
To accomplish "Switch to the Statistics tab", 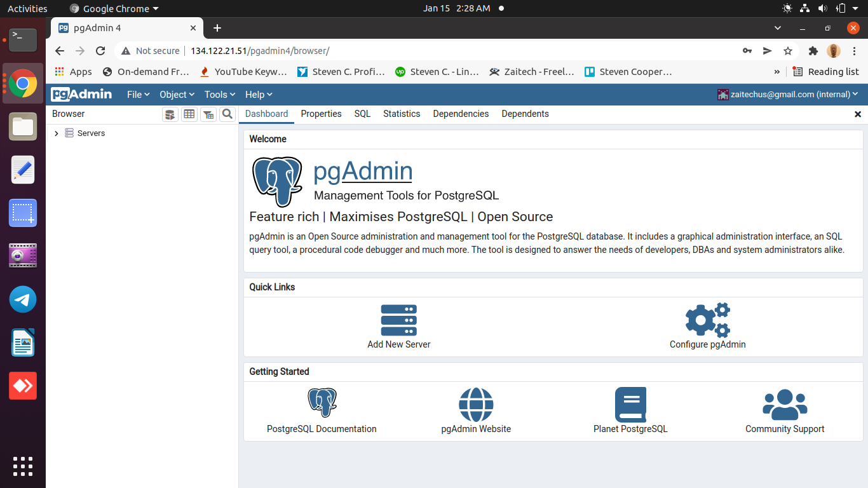I will click(402, 114).
